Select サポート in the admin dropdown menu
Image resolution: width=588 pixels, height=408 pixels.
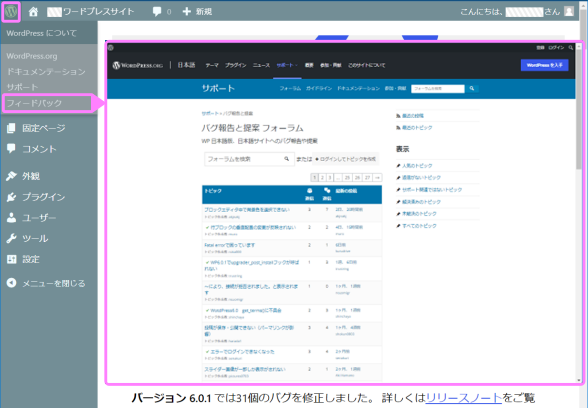(x=22, y=87)
